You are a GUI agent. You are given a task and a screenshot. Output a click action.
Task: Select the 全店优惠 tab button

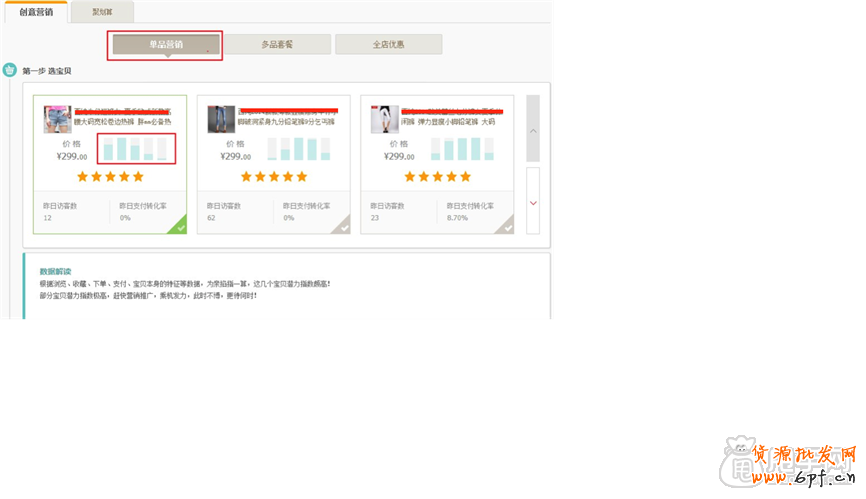click(388, 45)
